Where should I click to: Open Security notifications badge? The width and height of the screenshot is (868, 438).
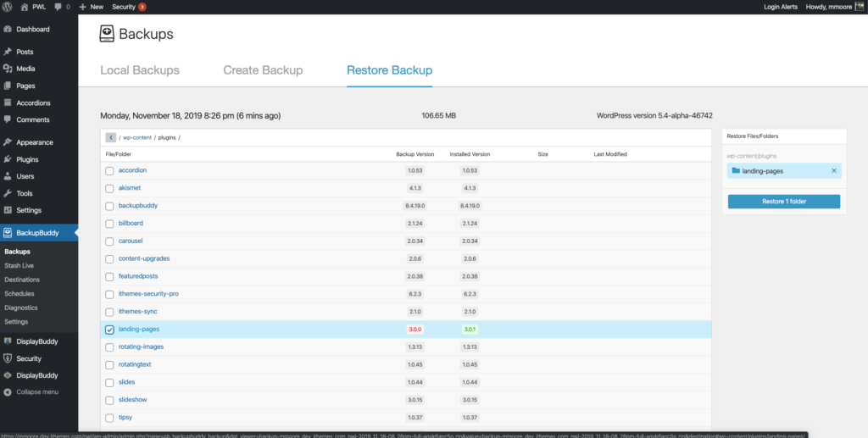pos(142,7)
